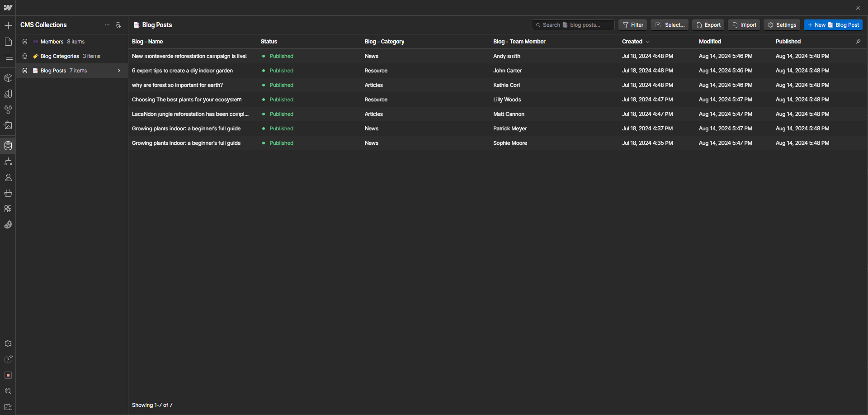Open the Apps grid icon
Viewport: 868px width, 415px height.
(x=8, y=209)
